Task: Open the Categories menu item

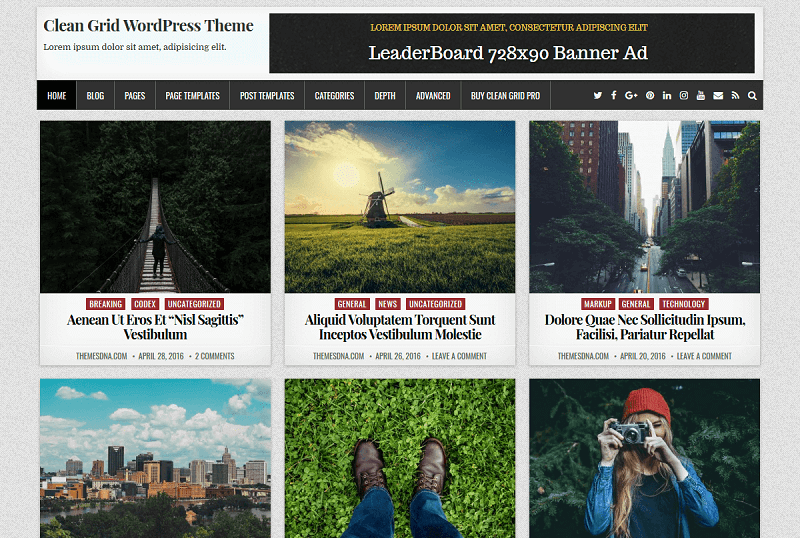Action: (x=334, y=95)
